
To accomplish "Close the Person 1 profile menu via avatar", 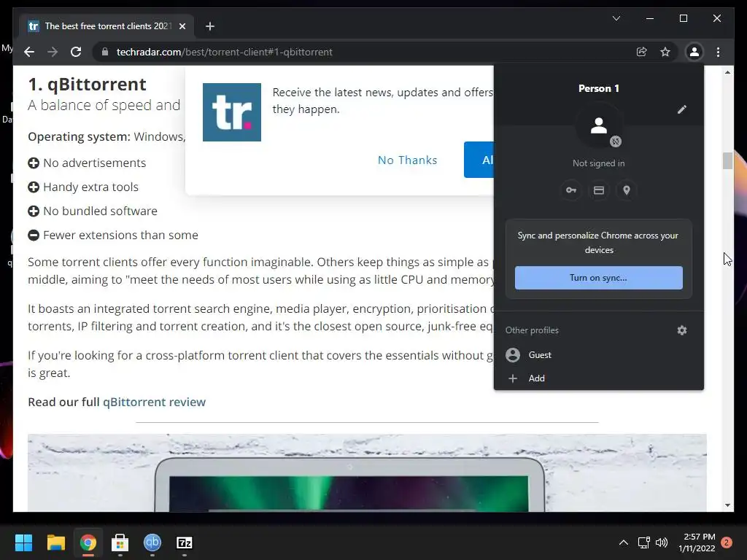I will pos(694,52).
